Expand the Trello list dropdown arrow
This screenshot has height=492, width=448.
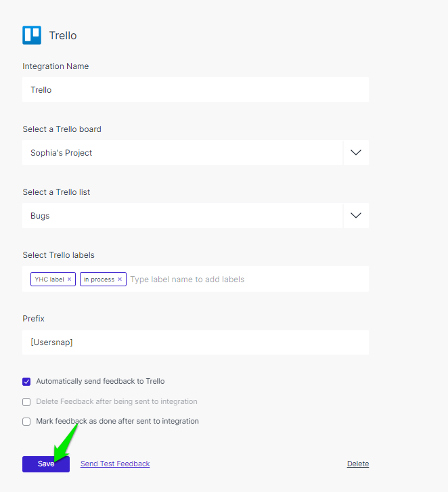pyautogui.click(x=356, y=216)
